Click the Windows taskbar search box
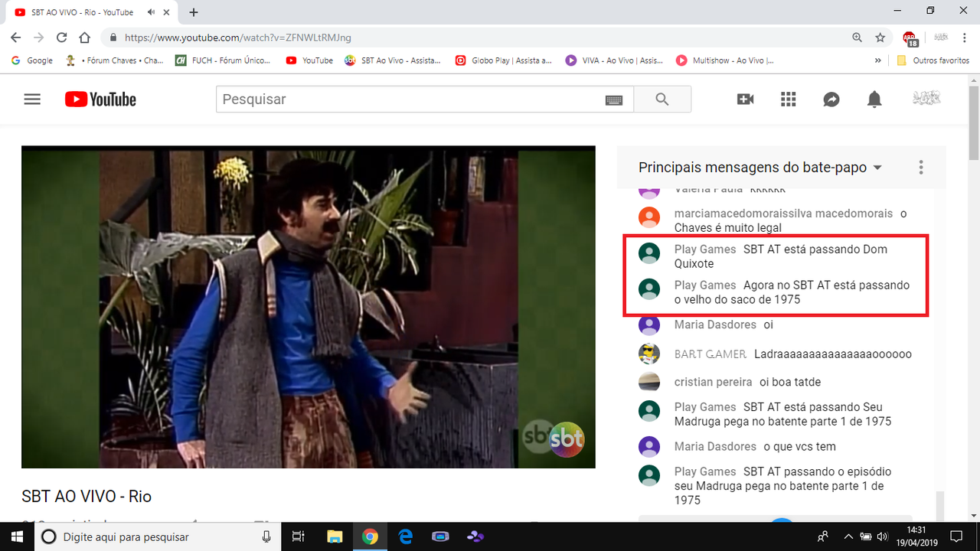This screenshot has width=980, height=551. click(x=159, y=536)
